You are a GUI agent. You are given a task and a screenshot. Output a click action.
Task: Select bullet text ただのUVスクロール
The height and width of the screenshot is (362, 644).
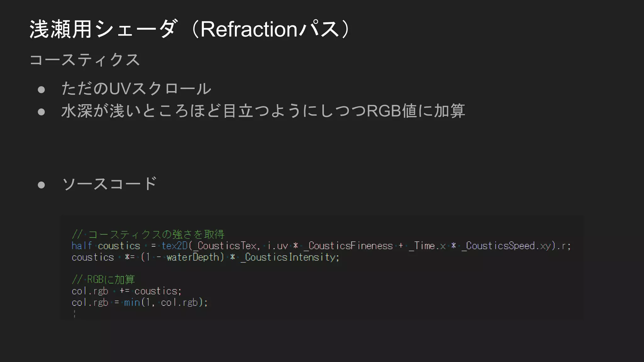tap(136, 88)
